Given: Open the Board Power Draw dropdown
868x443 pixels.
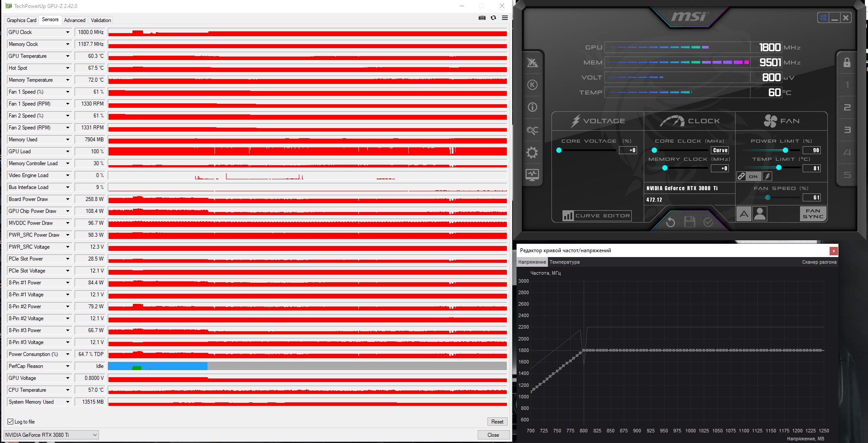Looking at the screenshot, I should click(x=68, y=199).
